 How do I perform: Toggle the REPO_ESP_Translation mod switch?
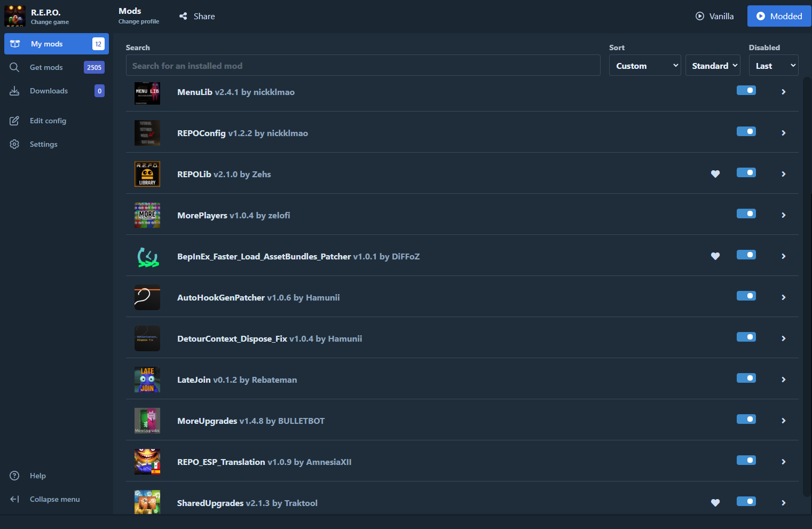click(746, 460)
